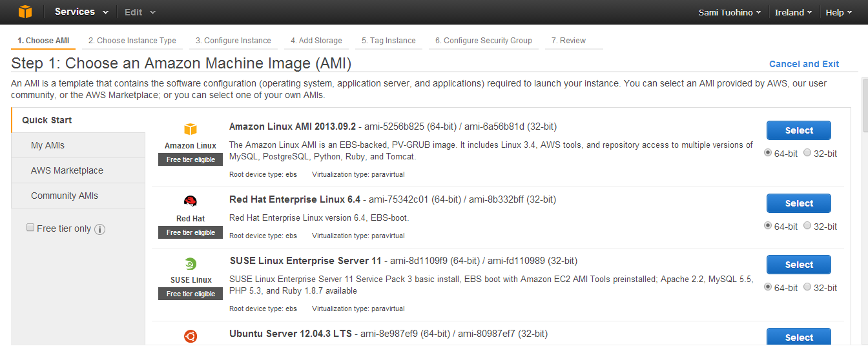Open the Edit dropdown menu
The height and width of the screenshot is (364, 868).
139,12
